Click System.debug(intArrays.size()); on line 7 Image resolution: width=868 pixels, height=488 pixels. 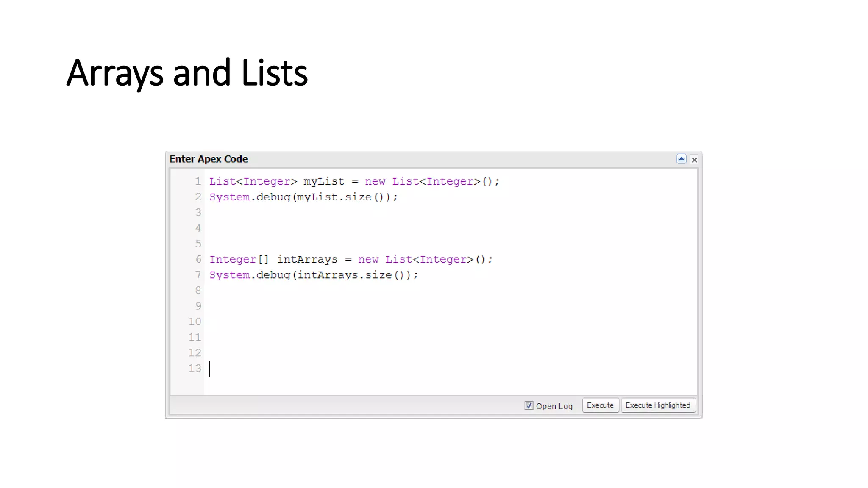pyautogui.click(x=314, y=275)
